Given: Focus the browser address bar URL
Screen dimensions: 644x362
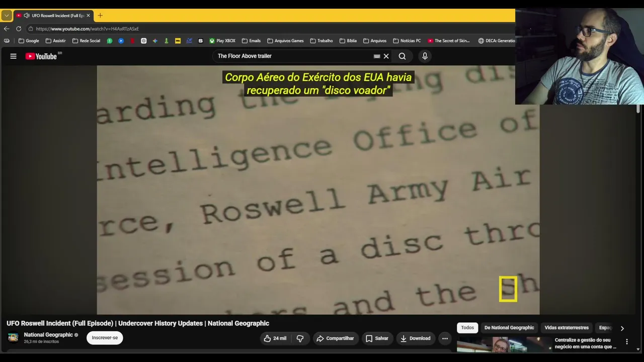Looking at the screenshot, I should 88,29.
